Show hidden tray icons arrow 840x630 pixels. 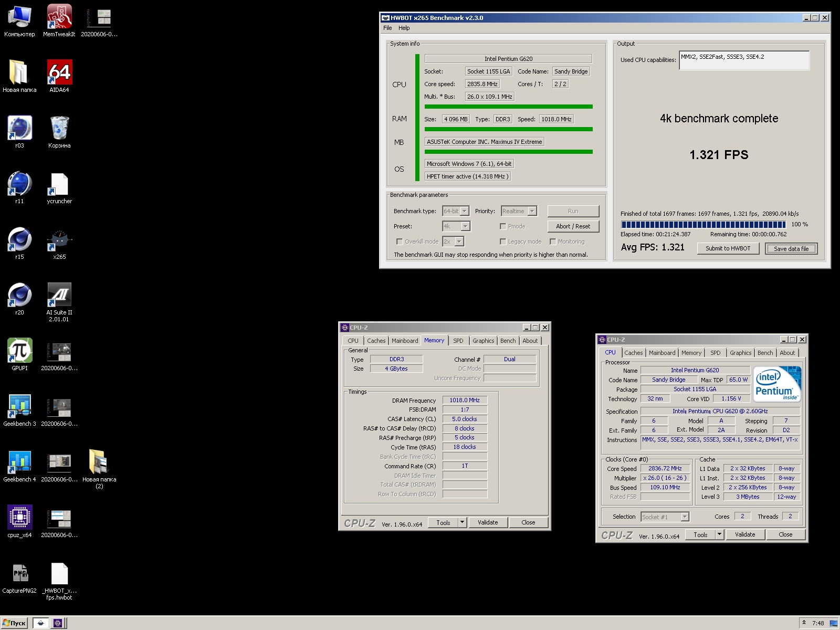coord(803,623)
